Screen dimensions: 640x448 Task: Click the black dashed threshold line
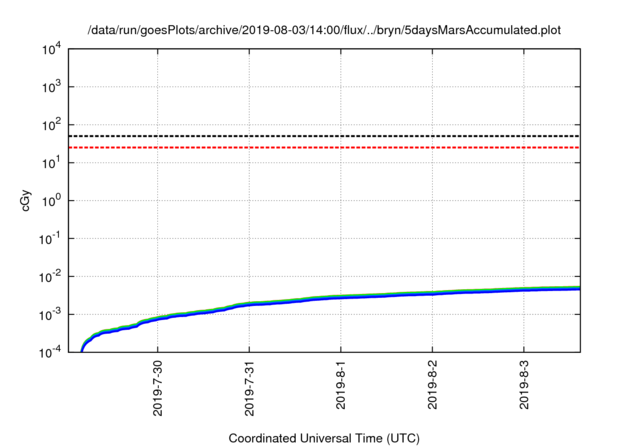coord(324,136)
